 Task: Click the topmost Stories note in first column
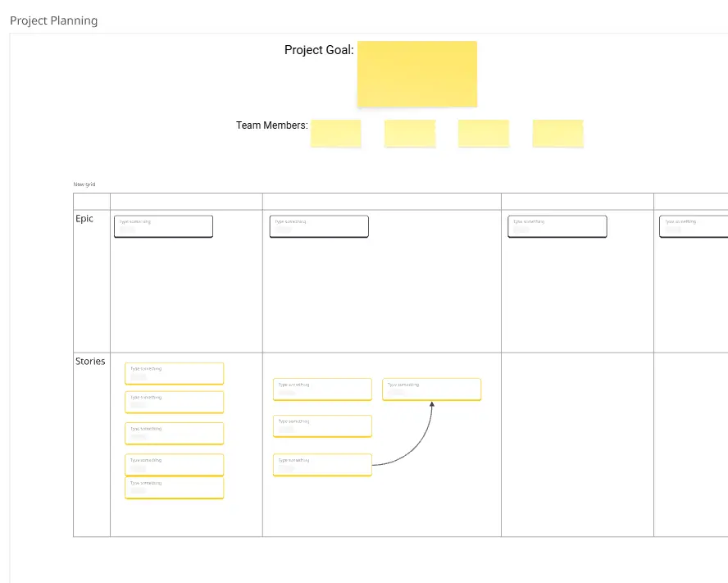(174, 373)
